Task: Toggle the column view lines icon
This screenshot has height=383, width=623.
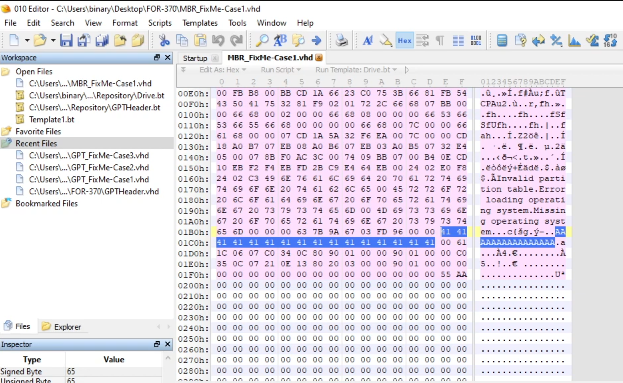Action: 458,40
